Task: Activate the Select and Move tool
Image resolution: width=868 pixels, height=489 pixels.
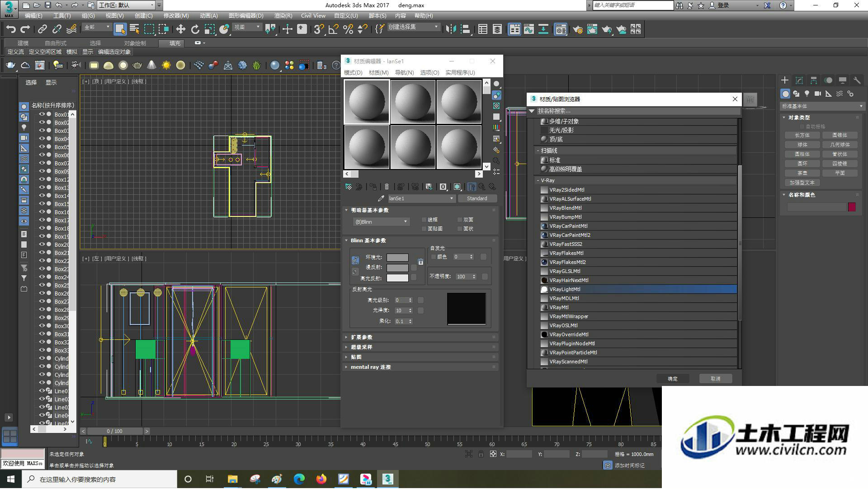Action: pos(180,29)
